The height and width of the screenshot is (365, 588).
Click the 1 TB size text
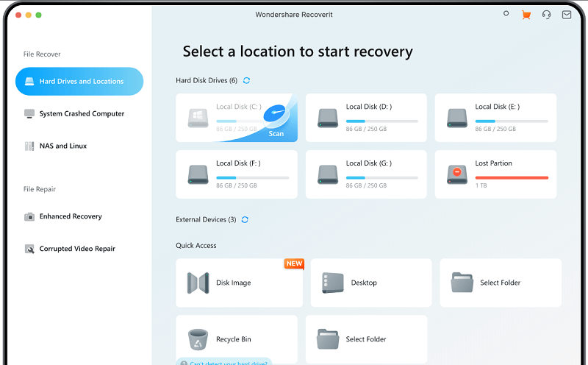[481, 185]
